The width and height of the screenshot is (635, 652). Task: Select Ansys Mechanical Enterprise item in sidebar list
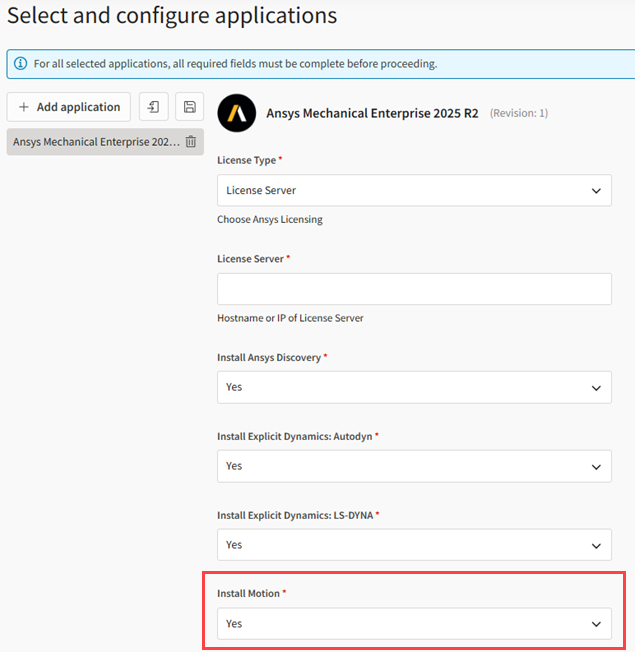click(96, 142)
